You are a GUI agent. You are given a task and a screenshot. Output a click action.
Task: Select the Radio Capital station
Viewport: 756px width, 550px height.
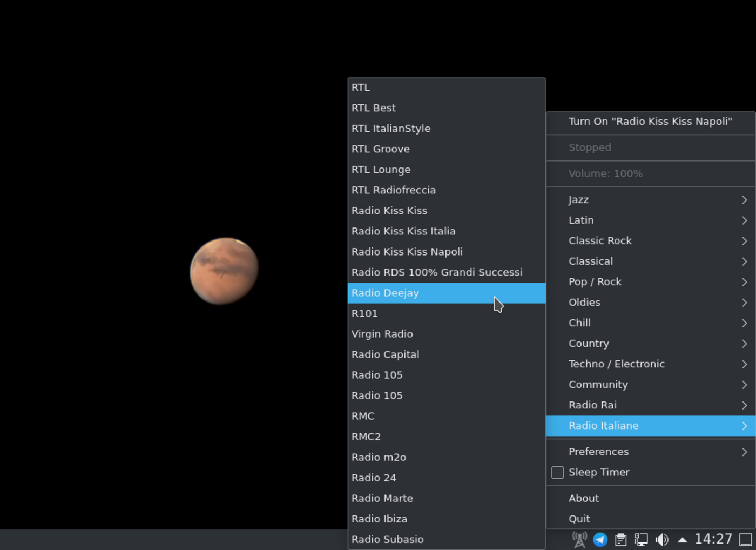(x=385, y=354)
